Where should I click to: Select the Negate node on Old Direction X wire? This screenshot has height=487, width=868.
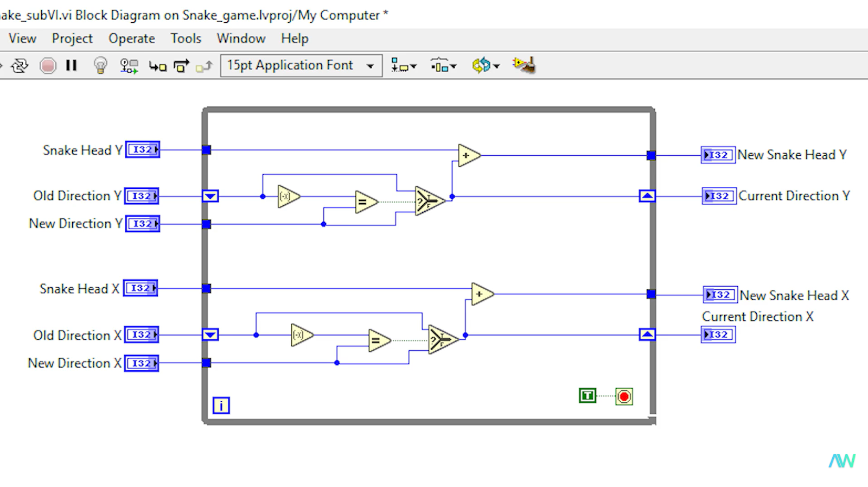[x=302, y=335]
